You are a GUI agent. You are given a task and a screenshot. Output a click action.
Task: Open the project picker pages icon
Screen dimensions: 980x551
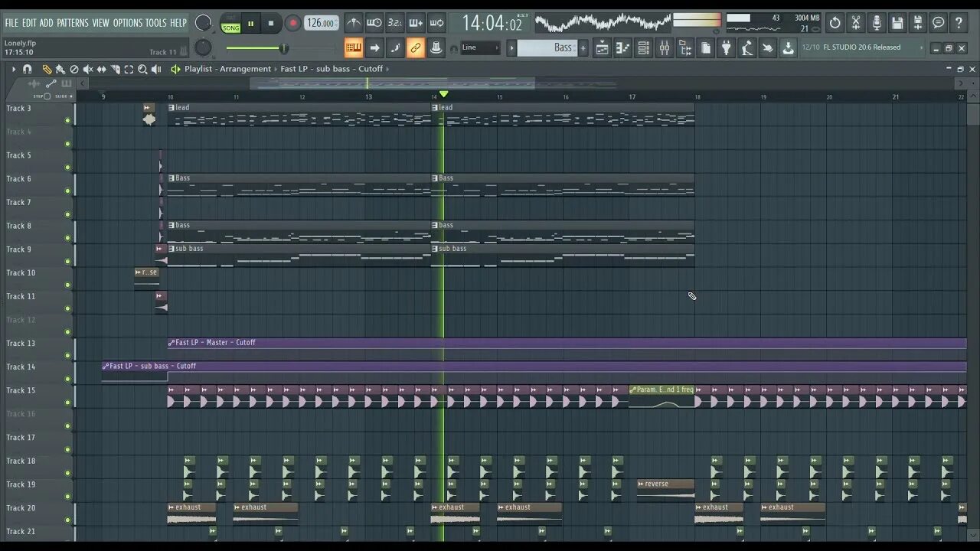click(706, 48)
